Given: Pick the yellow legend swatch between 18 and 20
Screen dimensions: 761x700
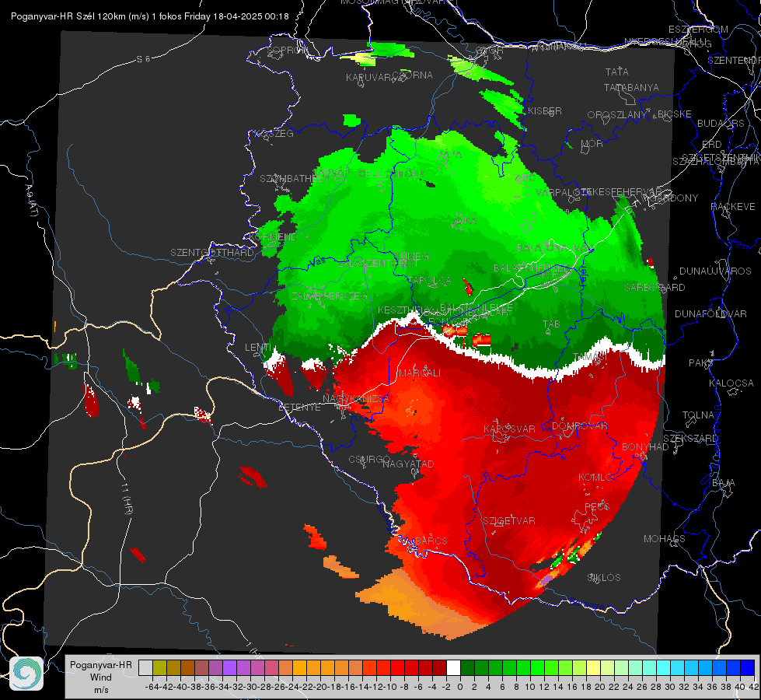Looking at the screenshot, I should pyautogui.click(x=593, y=668).
